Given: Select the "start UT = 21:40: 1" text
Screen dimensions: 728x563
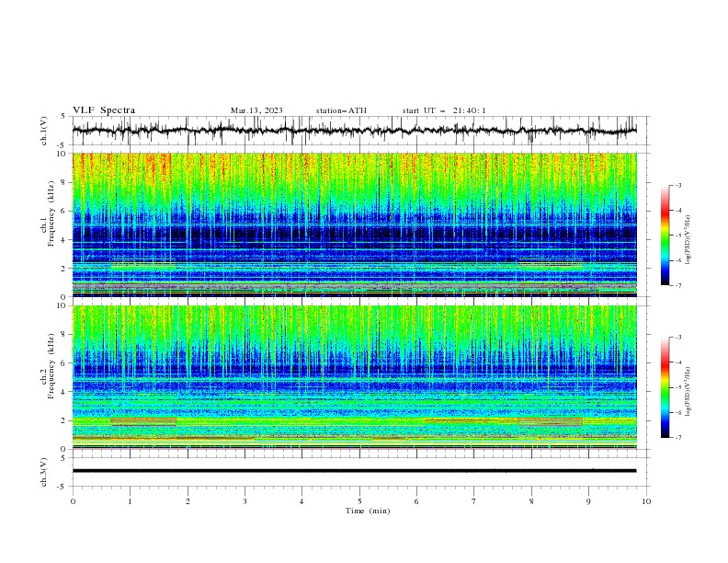Looking at the screenshot, I should 444,110.
